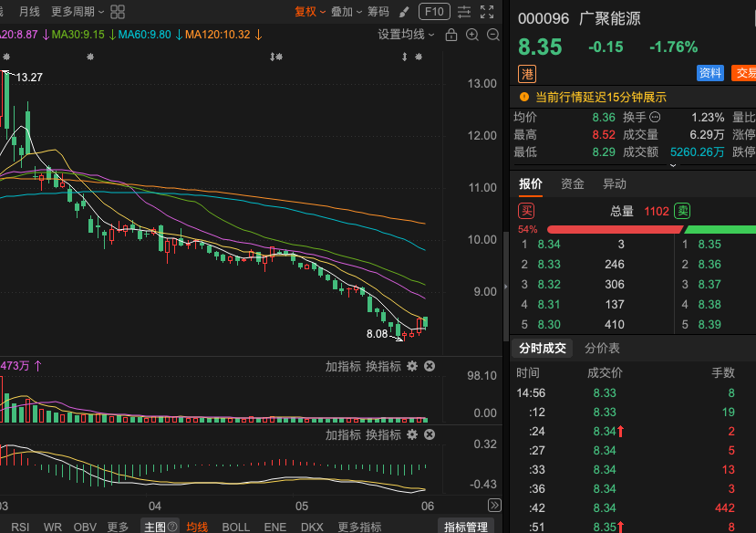Click the panel collapse handle arrow
Image resolution: width=756 pixels, height=533 pixels.
point(506,287)
